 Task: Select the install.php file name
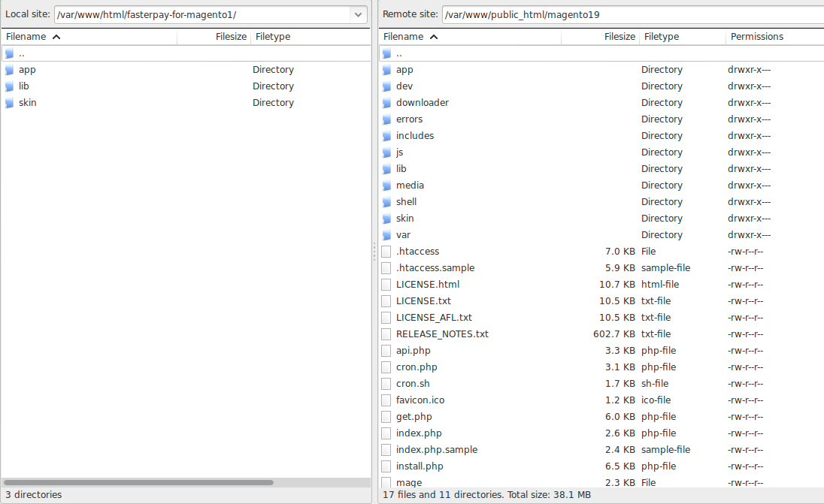pos(420,466)
